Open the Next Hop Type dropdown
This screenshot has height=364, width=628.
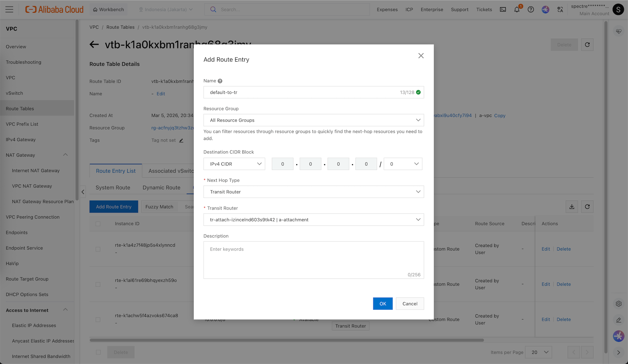[x=313, y=192]
